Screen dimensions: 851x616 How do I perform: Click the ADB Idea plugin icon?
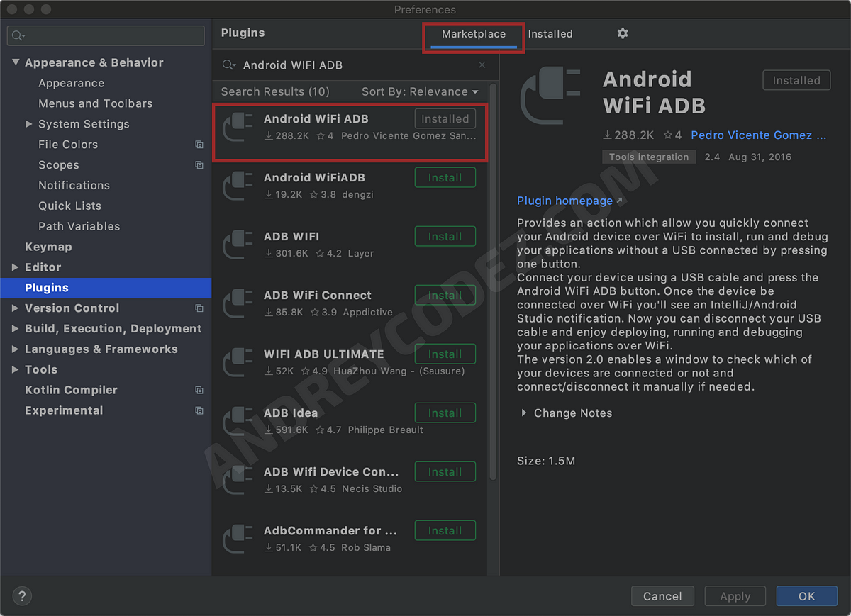coord(238,422)
